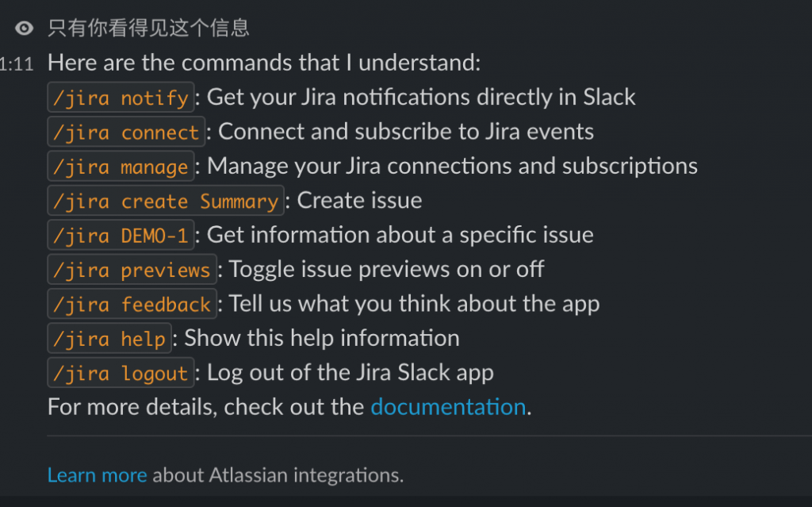Click the Chinese only-visible-to-you notice text
Image resolution: width=812 pixels, height=507 pixels.
click(148, 28)
